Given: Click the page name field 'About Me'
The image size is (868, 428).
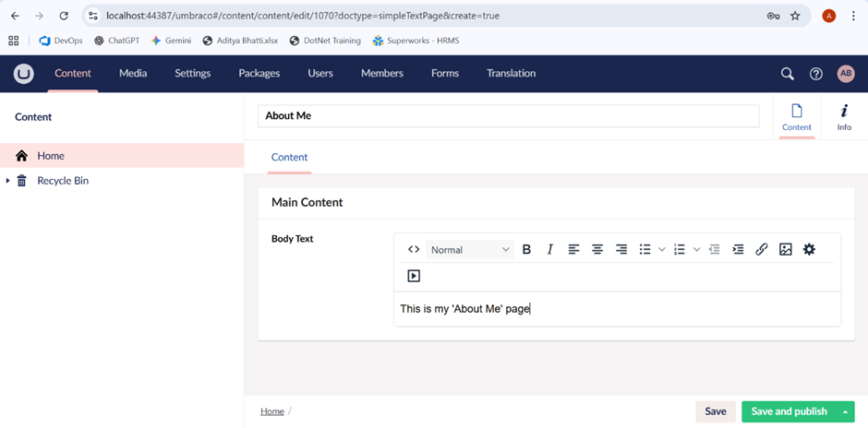Looking at the screenshot, I should point(508,116).
